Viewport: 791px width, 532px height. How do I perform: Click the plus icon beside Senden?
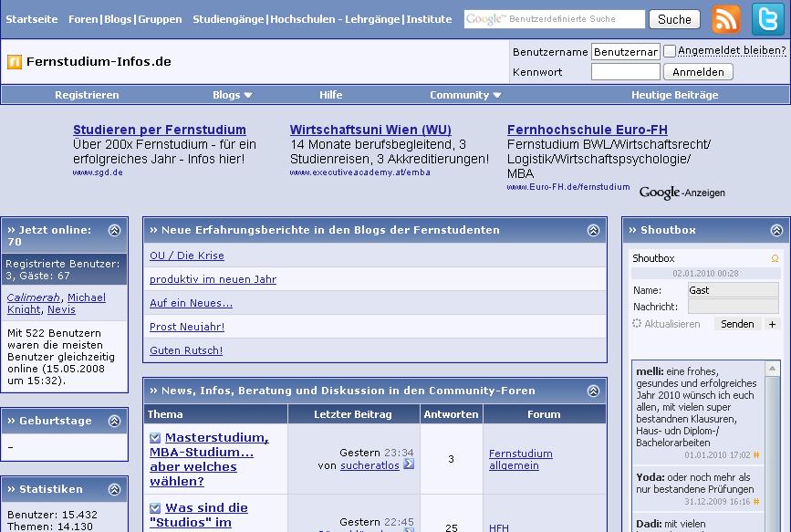[x=772, y=324]
